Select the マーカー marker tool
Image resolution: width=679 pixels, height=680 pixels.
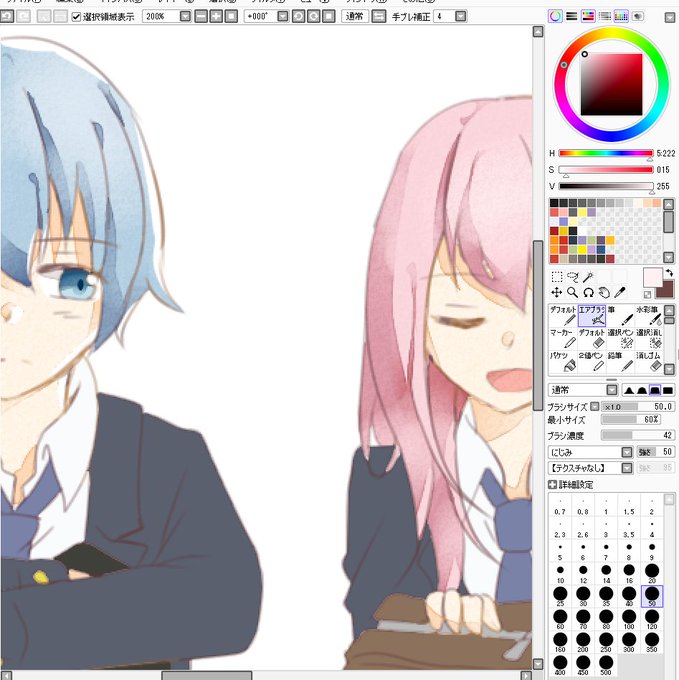563,338
